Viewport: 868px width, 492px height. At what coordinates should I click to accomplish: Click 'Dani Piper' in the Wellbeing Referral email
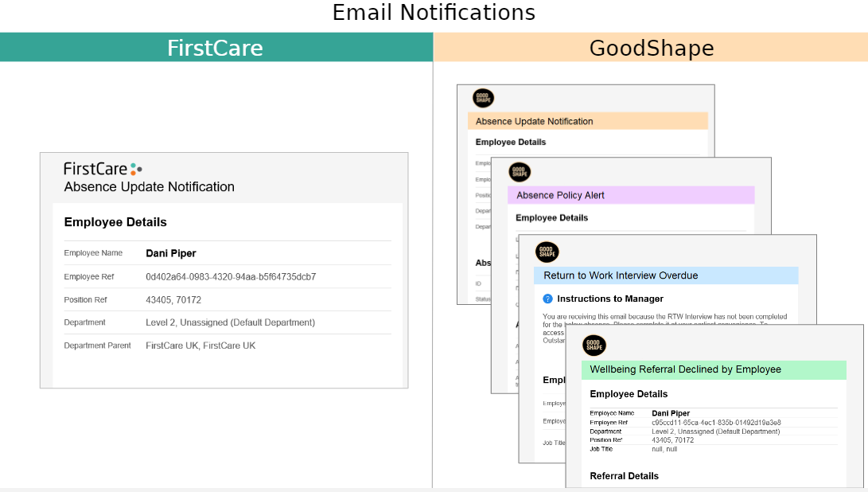point(671,413)
